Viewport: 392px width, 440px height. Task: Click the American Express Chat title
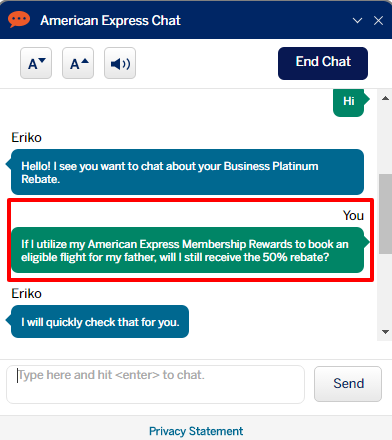(x=110, y=21)
